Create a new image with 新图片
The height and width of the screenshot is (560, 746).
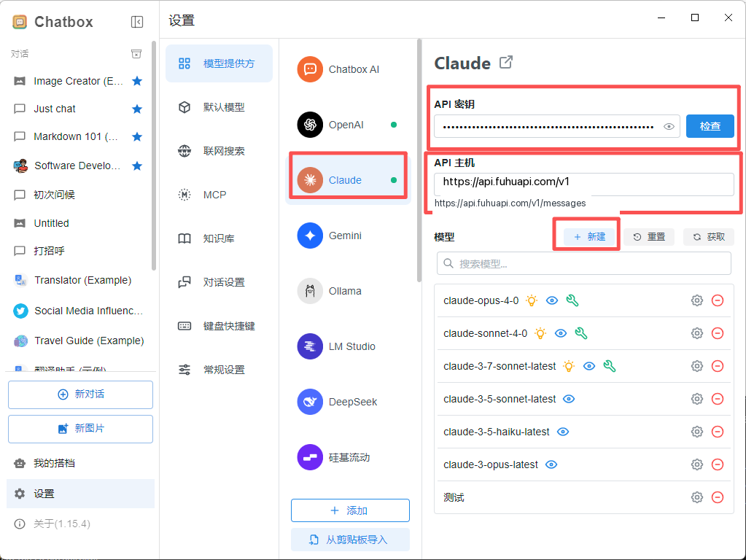[80, 429]
